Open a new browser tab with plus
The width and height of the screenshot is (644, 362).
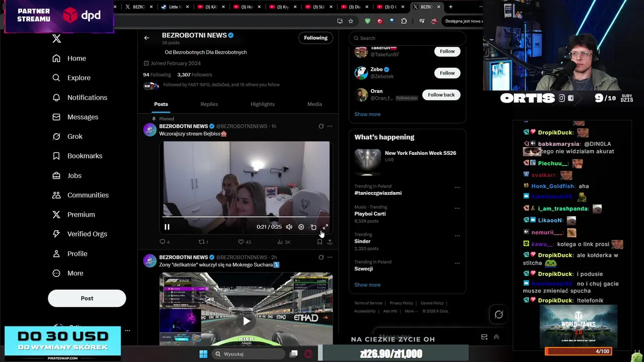pyautogui.click(x=451, y=7)
